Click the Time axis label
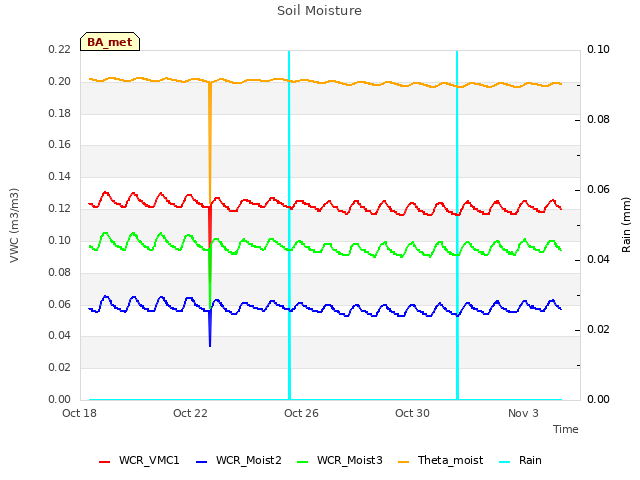This screenshot has height=480, width=640. tap(565, 429)
